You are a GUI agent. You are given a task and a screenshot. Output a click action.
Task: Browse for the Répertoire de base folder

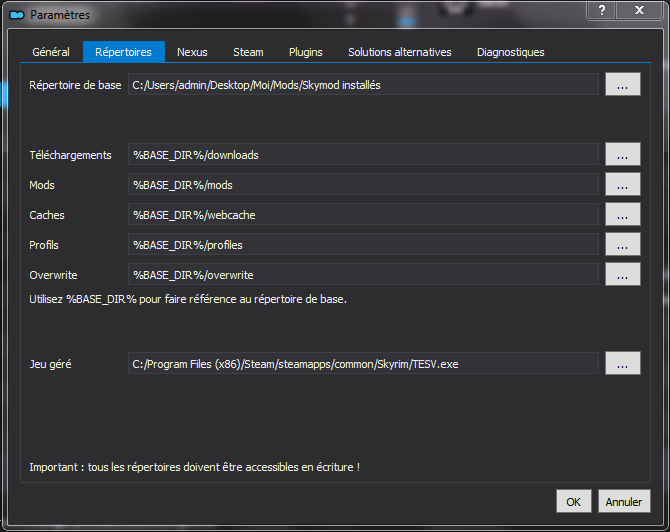623,84
